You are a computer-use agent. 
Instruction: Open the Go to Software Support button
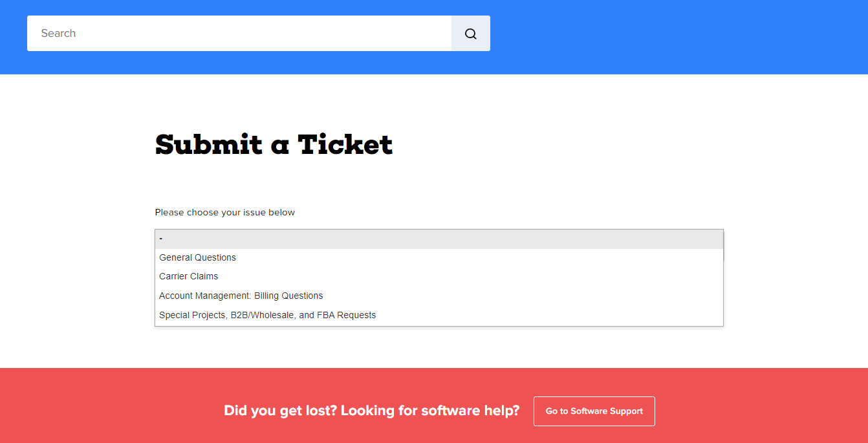[x=594, y=411]
